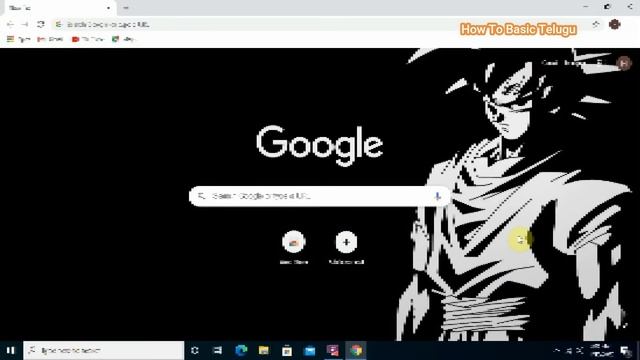
Task: Click the Images link on the Google page
Action: click(575, 63)
